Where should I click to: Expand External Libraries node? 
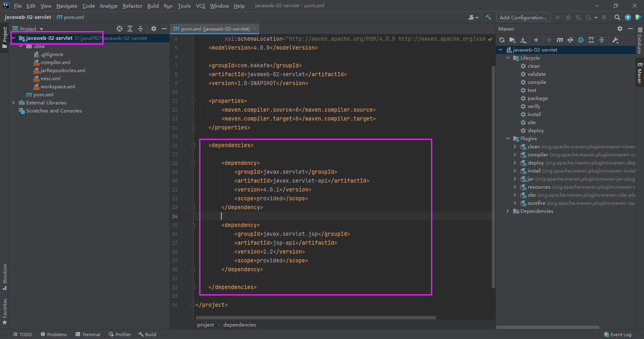tap(13, 103)
